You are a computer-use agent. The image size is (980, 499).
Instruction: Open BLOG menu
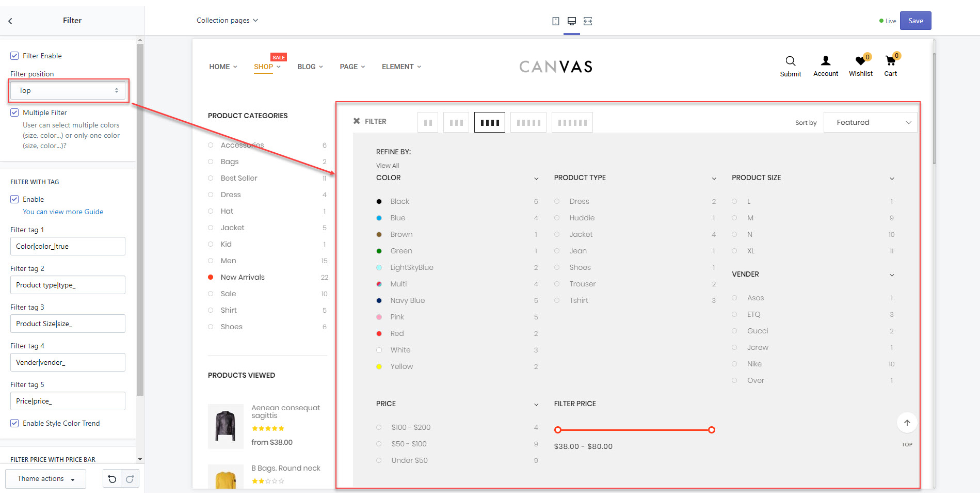click(x=310, y=67)
